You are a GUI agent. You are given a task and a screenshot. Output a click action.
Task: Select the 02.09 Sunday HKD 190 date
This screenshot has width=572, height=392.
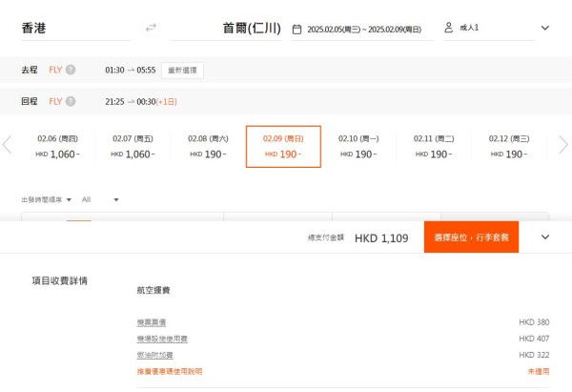283,147
